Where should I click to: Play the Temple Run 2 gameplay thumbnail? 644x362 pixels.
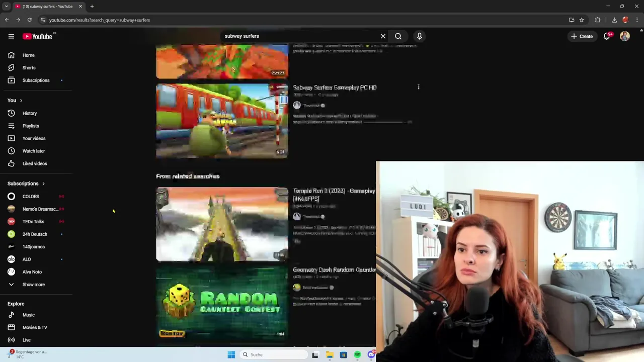point(222,224)
